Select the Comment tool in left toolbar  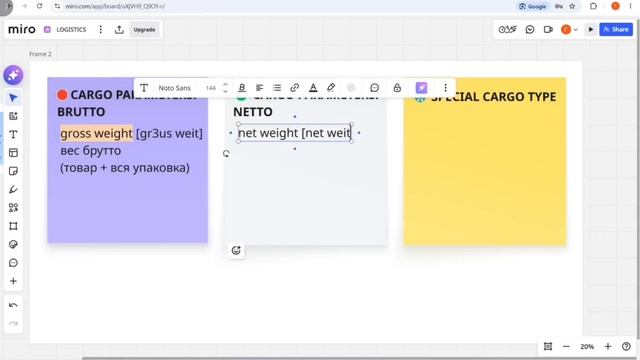(13, 263)
